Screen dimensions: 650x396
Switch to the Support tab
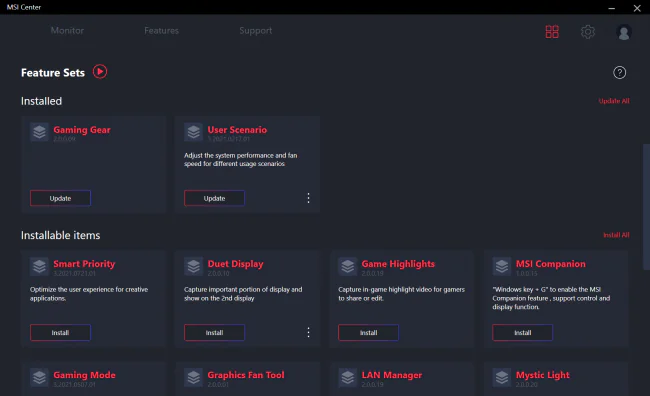pos(255,31)
